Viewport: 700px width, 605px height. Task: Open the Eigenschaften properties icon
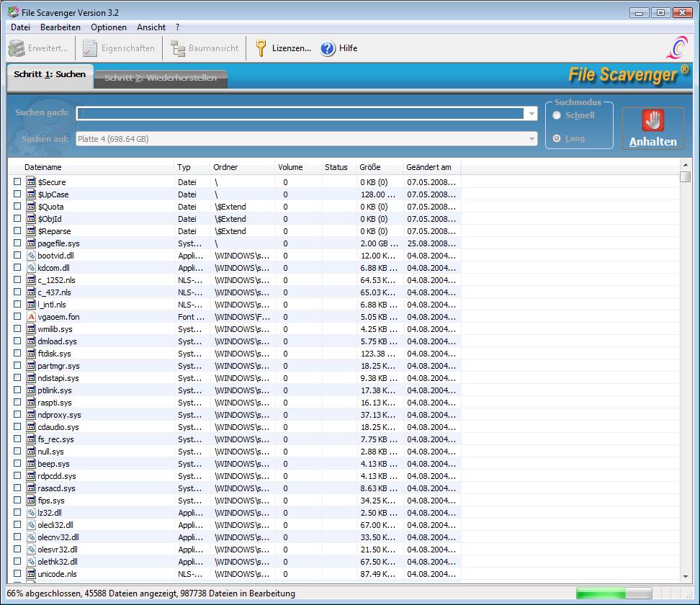pos(89,48)
